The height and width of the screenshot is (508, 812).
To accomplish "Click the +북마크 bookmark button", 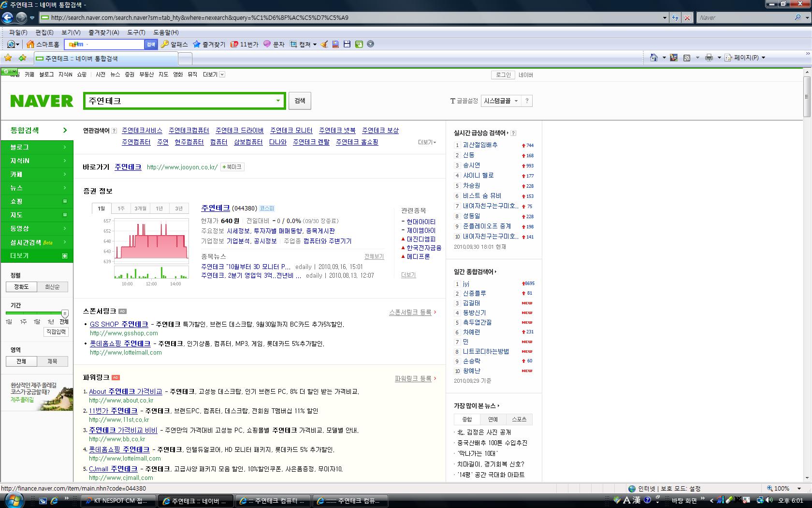I will click(232, 167).
